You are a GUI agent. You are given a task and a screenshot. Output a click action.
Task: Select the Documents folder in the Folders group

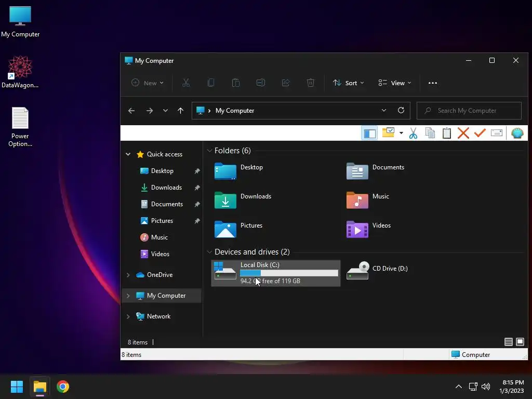coord(375,171)
